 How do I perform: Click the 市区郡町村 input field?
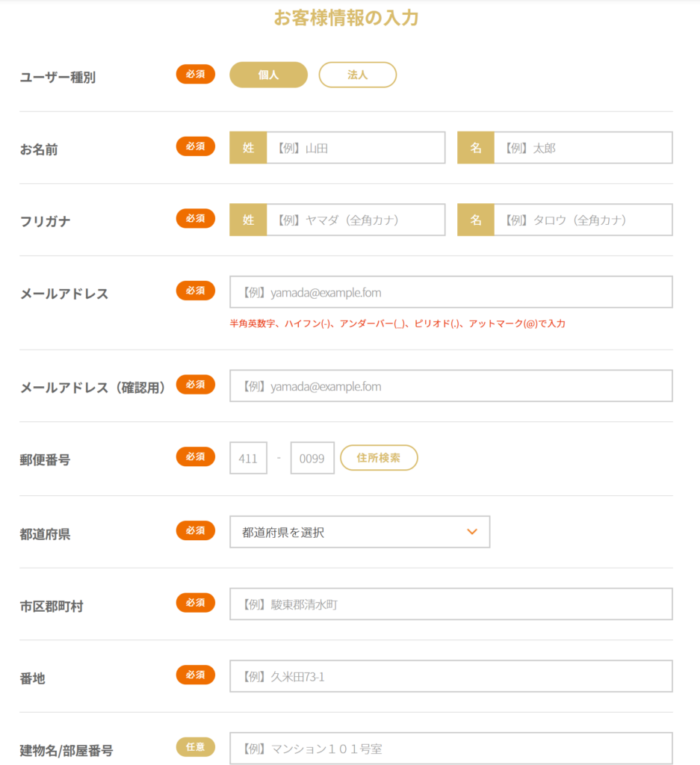(x=451, y=604)
